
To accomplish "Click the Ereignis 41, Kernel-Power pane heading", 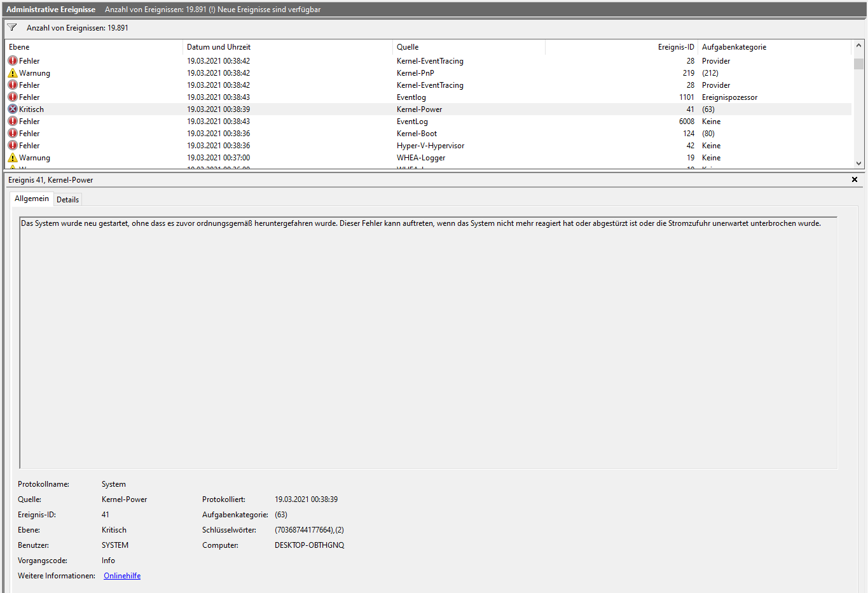I will 51,180.
